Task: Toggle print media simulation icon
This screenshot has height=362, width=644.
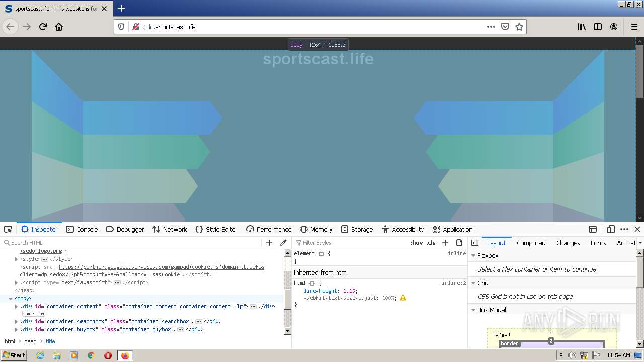Action: point(459,243)
